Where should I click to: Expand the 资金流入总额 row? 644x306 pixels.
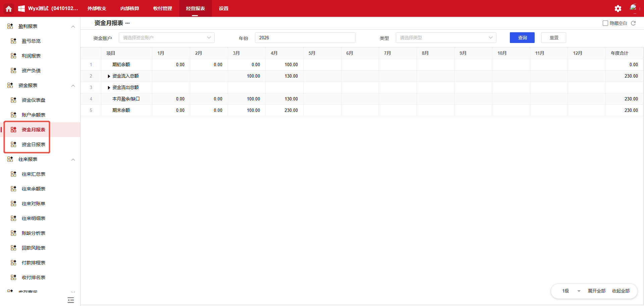click(109, 76)
